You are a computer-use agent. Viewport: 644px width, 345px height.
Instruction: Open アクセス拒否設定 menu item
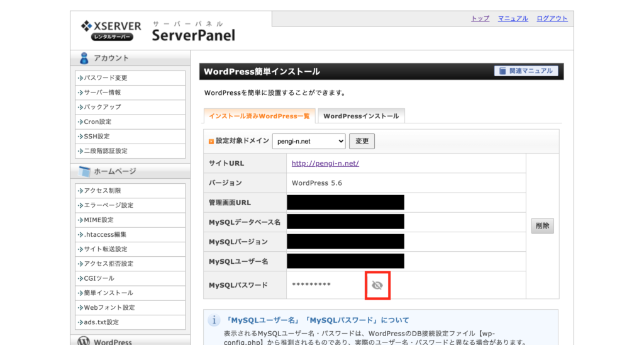pyautogui.click(x=130, y=264)
